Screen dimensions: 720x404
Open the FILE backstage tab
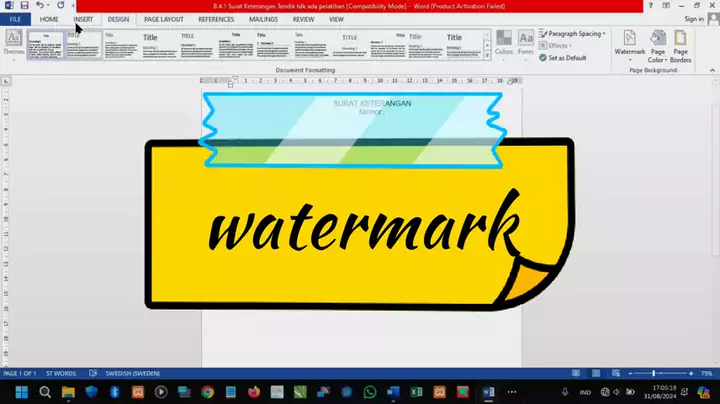pos(15,19)
